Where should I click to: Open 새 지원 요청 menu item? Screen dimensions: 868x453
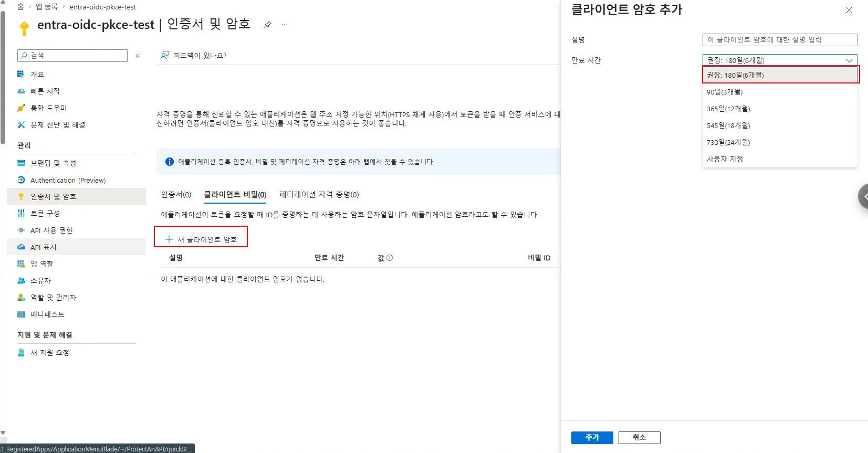coord(76,352)
